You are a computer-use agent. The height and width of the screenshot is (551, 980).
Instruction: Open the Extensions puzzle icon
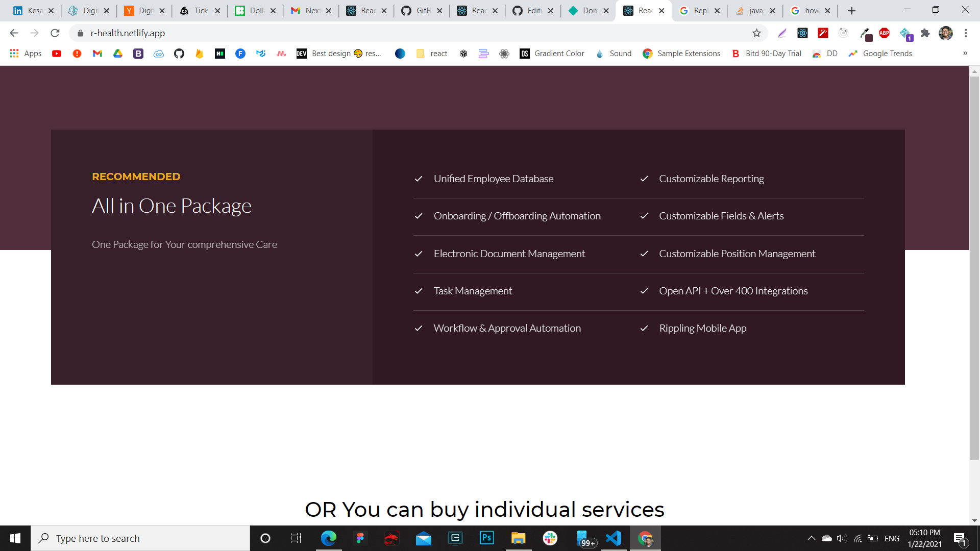click(x=925, y=33)
